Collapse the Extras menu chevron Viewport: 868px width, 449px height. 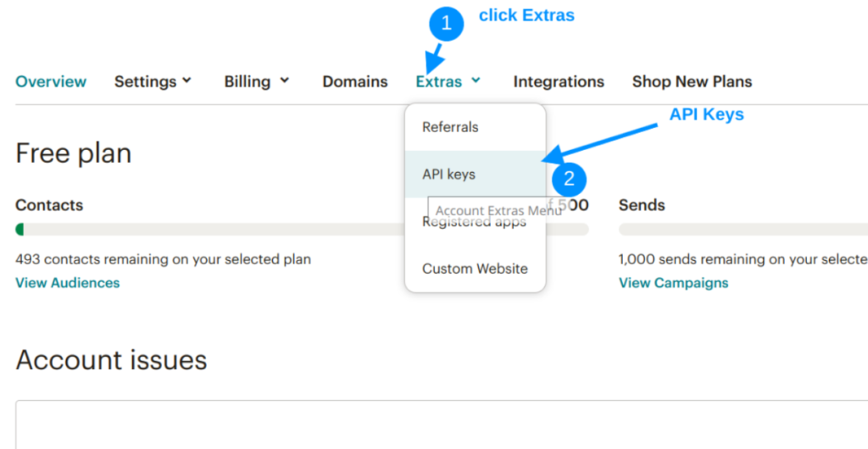pos(476,80)
